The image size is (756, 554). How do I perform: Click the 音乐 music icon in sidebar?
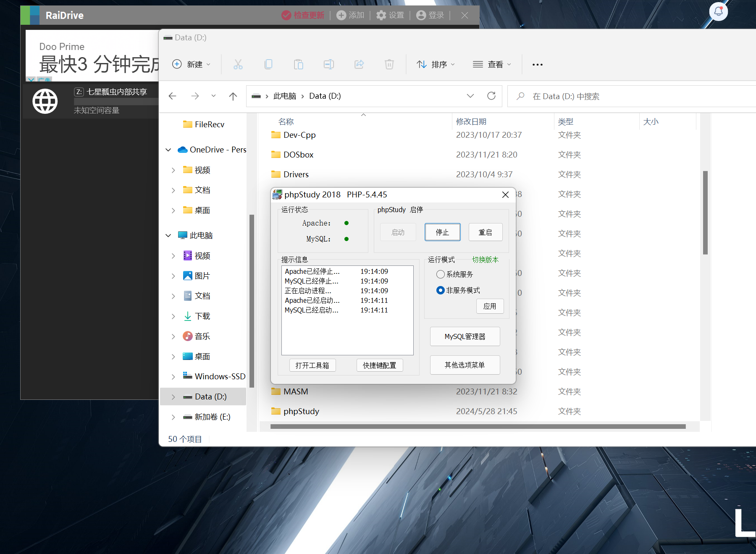click(x=188, y=336)
